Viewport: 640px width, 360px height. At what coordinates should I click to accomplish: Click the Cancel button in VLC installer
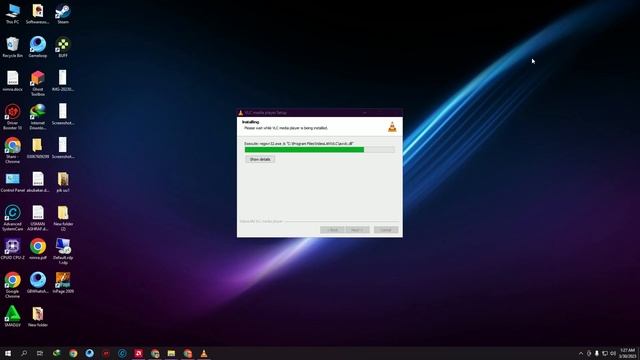[x=386, y=230]
